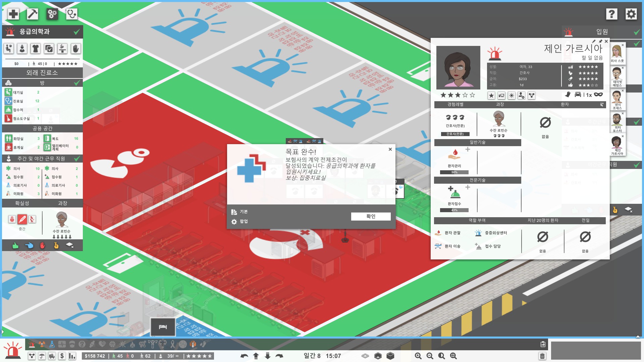This screenshot has height=362, width=644.
Task: Add a new 일반기술 skill slot
Action: click(x=468, y=149)
